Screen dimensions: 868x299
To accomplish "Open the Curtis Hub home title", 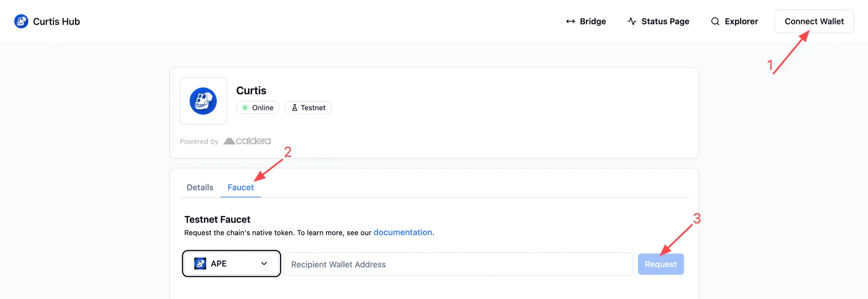I will (x=56, y=22).
